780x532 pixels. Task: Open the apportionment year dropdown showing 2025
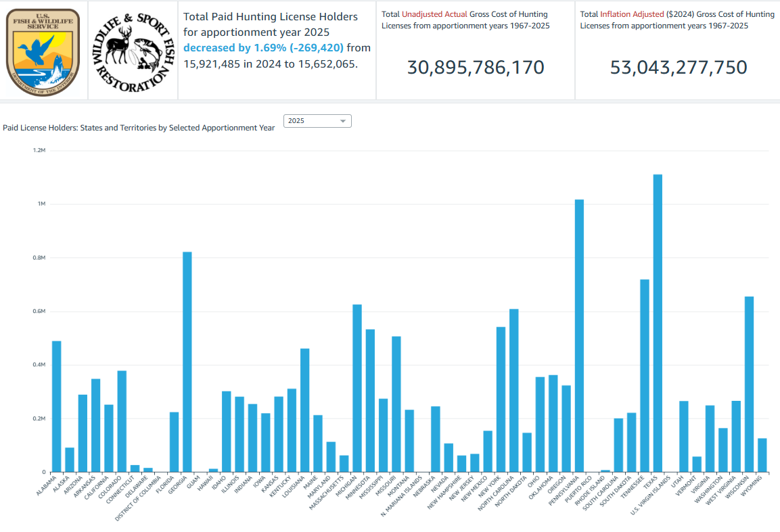coord(317,121)
